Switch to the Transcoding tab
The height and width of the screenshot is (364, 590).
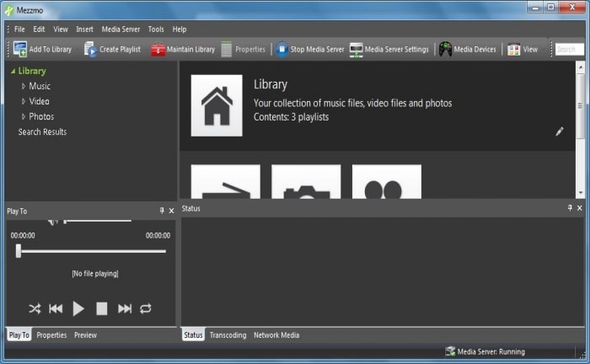click(x=228, y=335)
